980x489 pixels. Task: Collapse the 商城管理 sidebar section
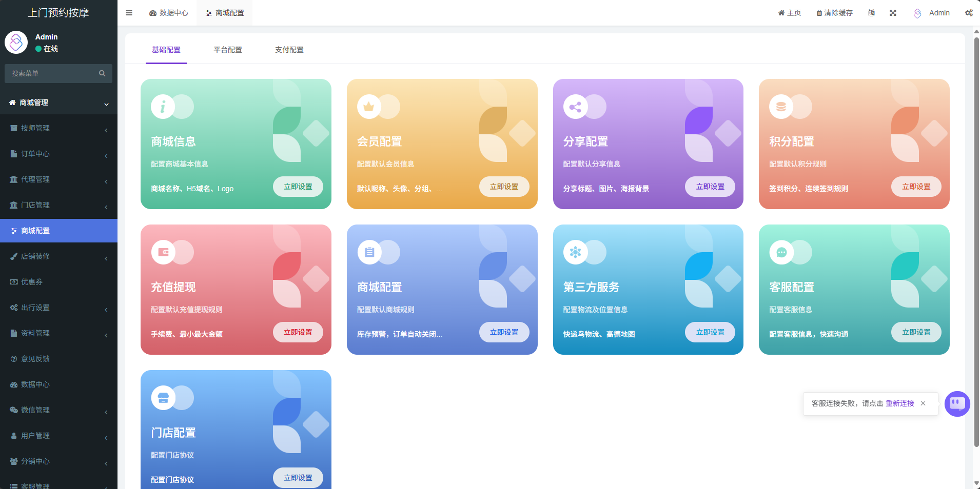click(x=58, y=103)
